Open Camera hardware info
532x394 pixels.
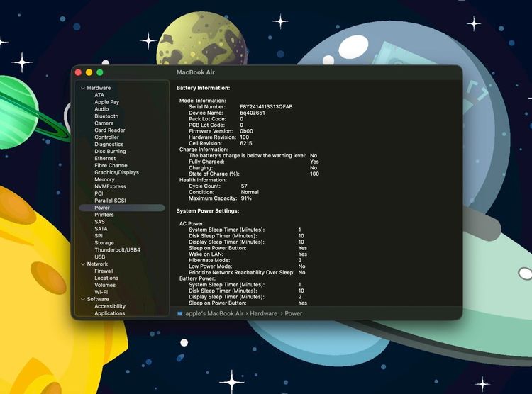point(104,123)
